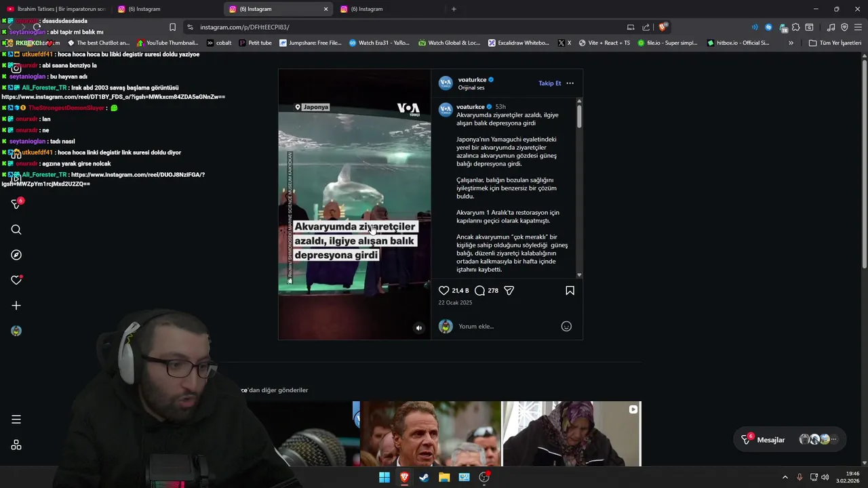The width and height of the screenshot is (868, 488).
Task: Open the browser extensions puzzle icon
Action: tap(796, 27)
